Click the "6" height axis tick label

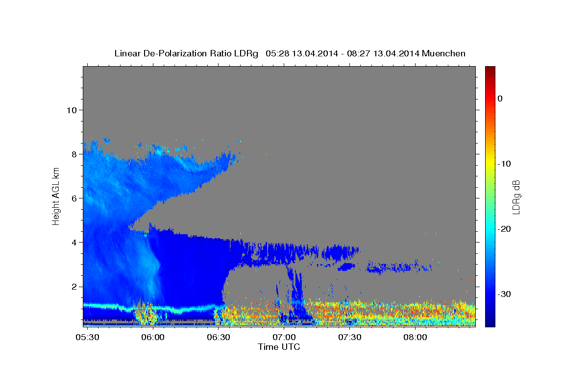pyautogui.click(x=73, y=198)
